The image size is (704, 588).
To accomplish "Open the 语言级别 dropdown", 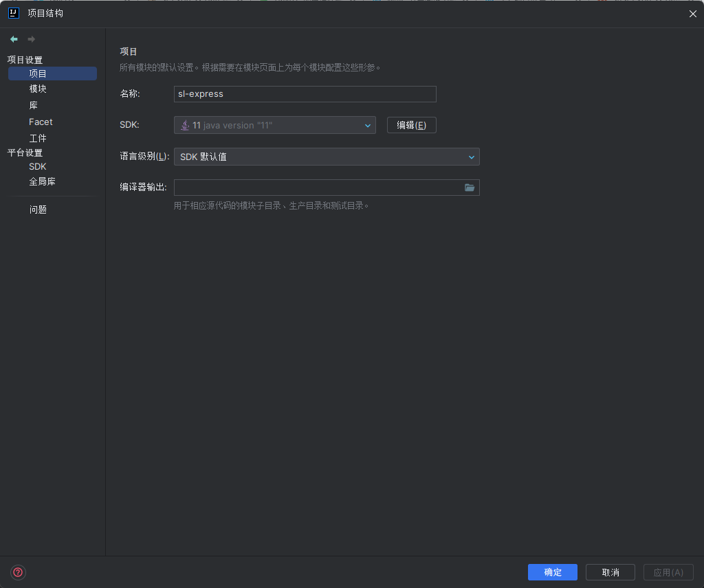I will (x=327, y=157).
